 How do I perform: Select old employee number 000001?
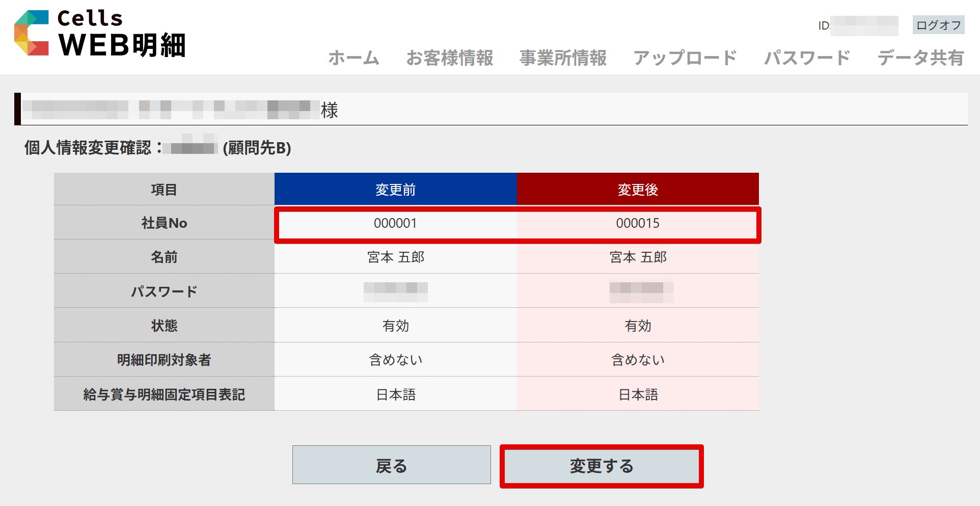(x=395, y=223)
